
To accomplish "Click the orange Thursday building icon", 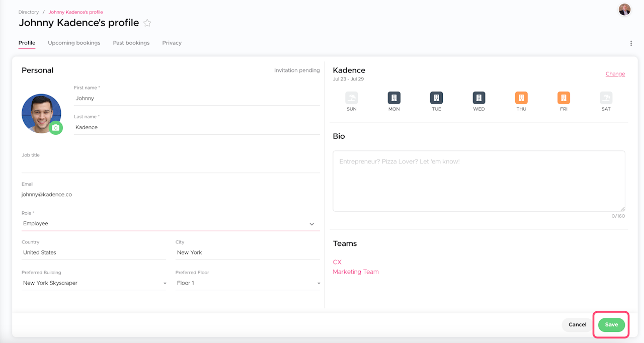I will [x=521, y=98].
